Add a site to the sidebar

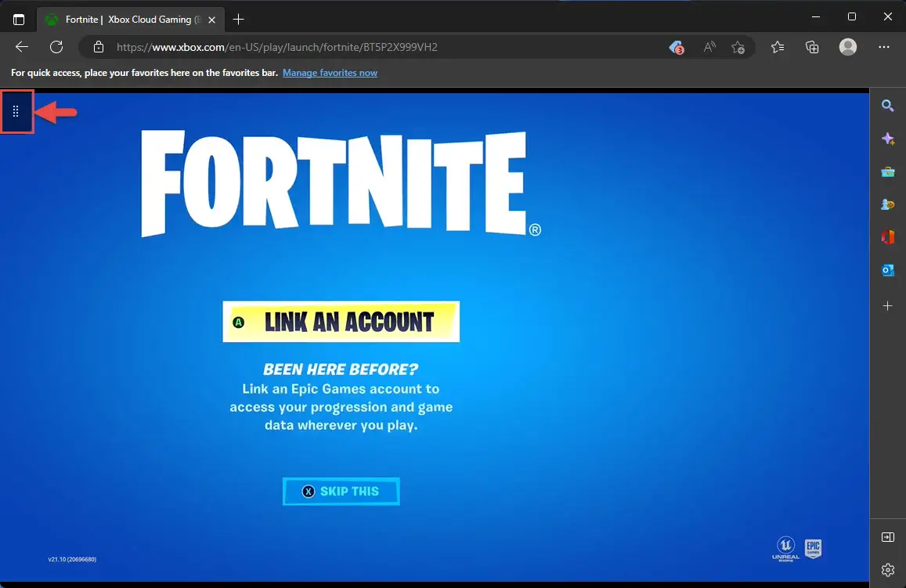tap(887, 305)
